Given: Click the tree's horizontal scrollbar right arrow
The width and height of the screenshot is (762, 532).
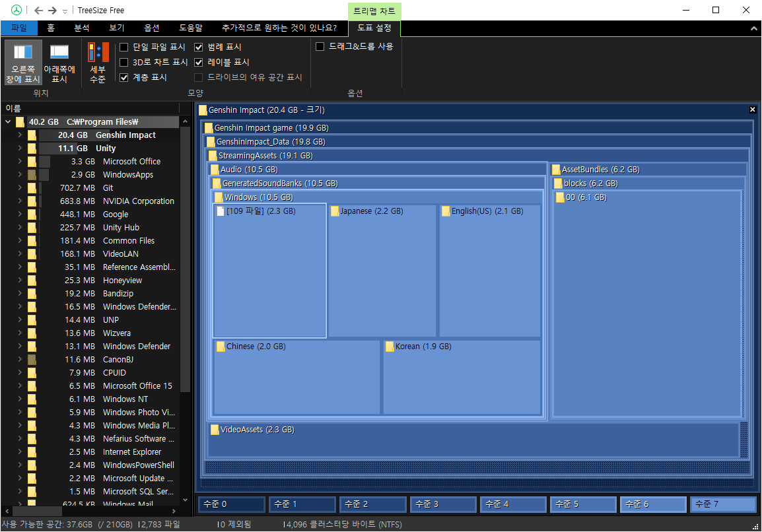Looking at the screenshot, I should pos(174,511).
